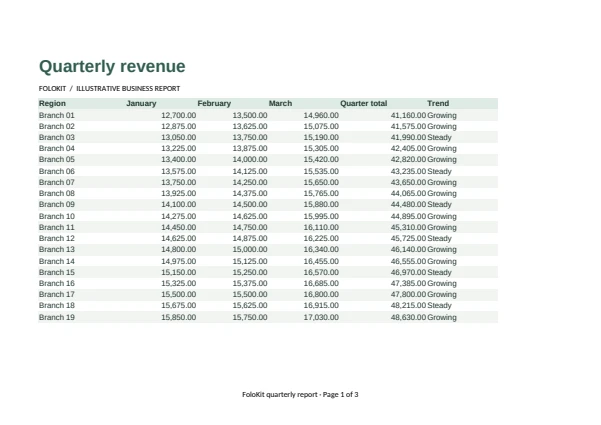Click the Steady trend for Branch 12
The height and width of the screenshot is (425, 601).
tap(439, 238)
